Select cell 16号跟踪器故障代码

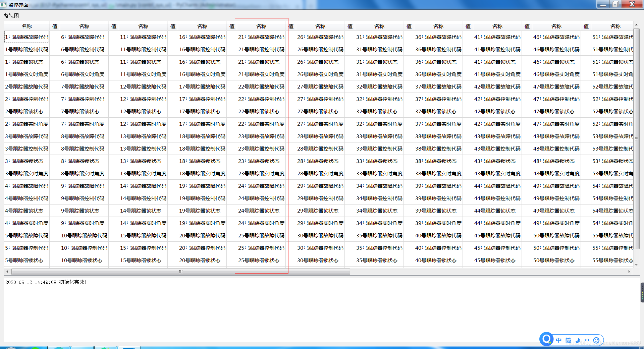[202, 37]
